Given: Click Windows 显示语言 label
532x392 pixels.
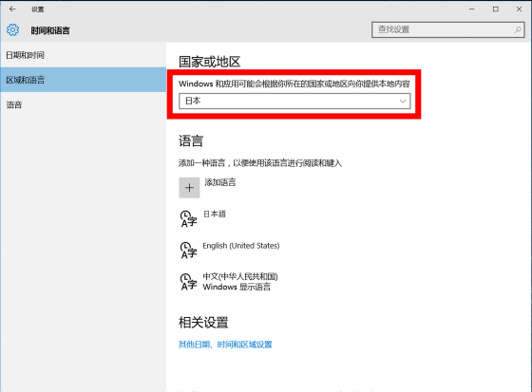Looking at the screenshot, I should point(237,287).
